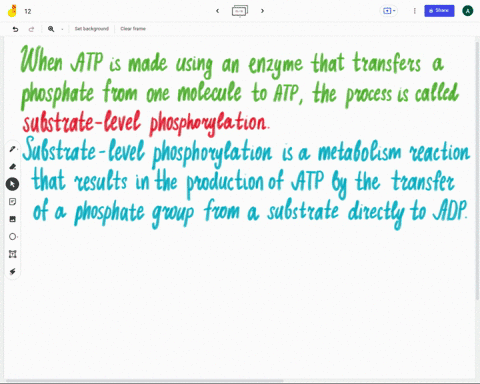
Task: Click the horizontal scrollbar at the bottom
Action: pos(145,380)
